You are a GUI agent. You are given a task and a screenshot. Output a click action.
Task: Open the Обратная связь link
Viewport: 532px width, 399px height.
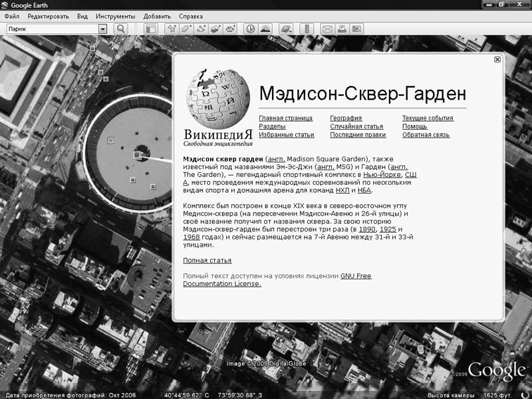click(426, 135)
